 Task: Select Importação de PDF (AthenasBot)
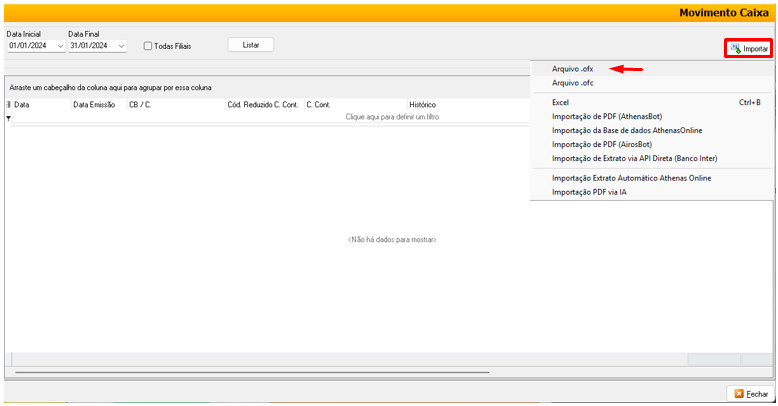(x=607, y=116)
